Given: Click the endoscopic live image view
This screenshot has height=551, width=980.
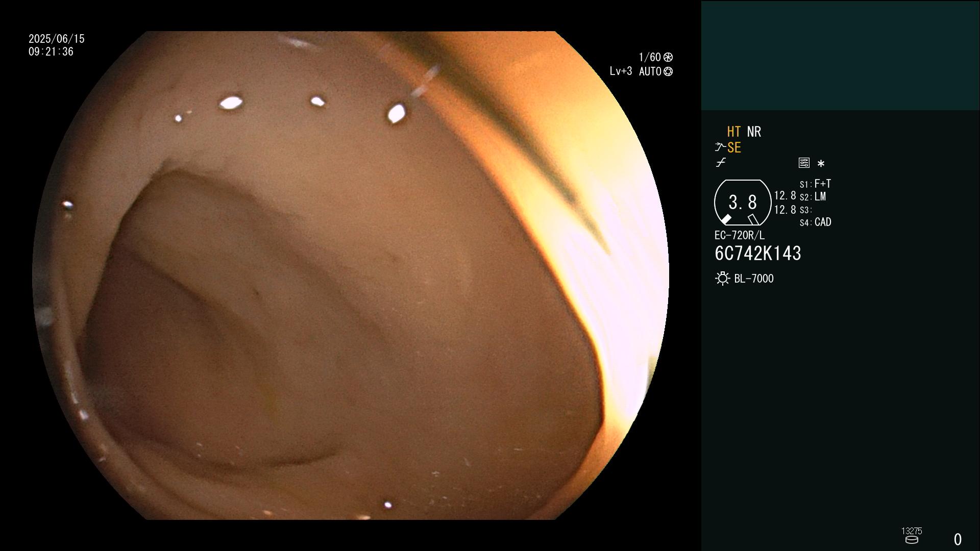Looking at the screenshot, I should (x=351, y=275).
